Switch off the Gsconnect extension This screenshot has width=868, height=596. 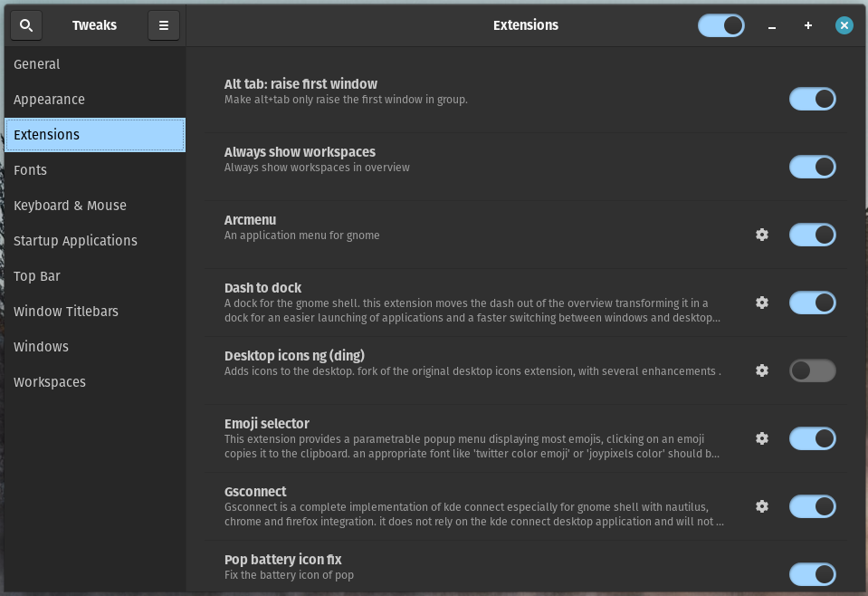(813, 506)
